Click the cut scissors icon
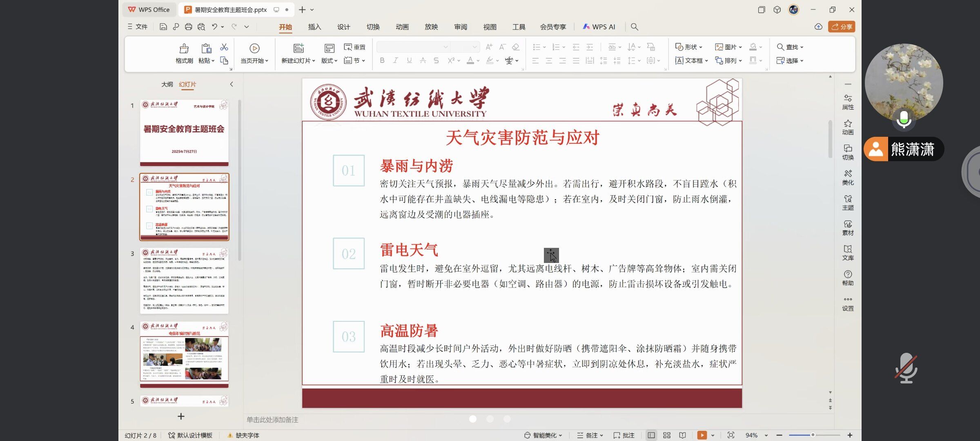 pos(224,47)
